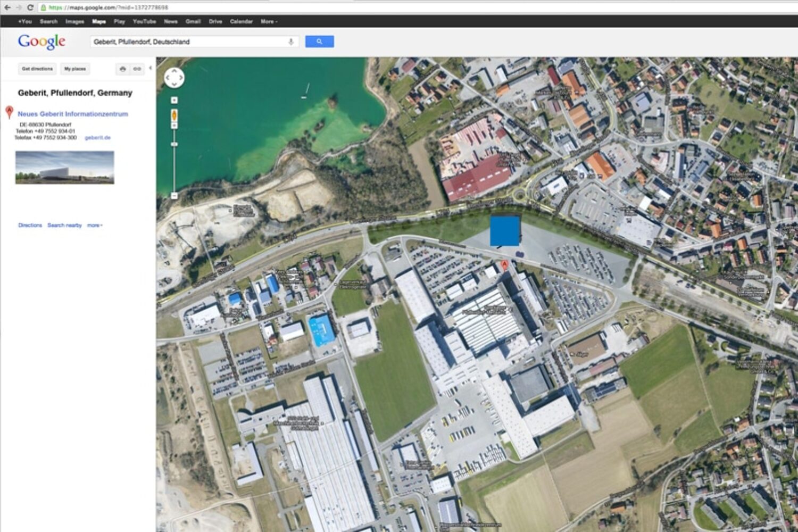
Task: Zoom out with the minus button
Action: [174, 196]
